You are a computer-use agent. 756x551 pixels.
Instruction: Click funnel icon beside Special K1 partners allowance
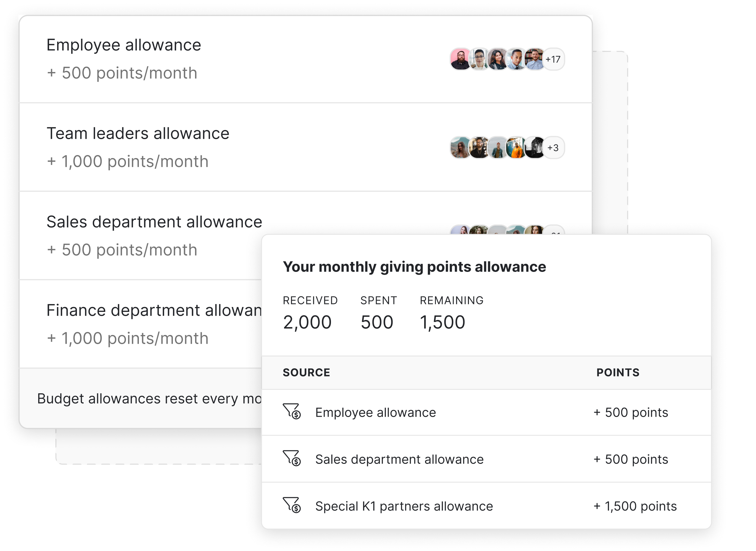292,505
